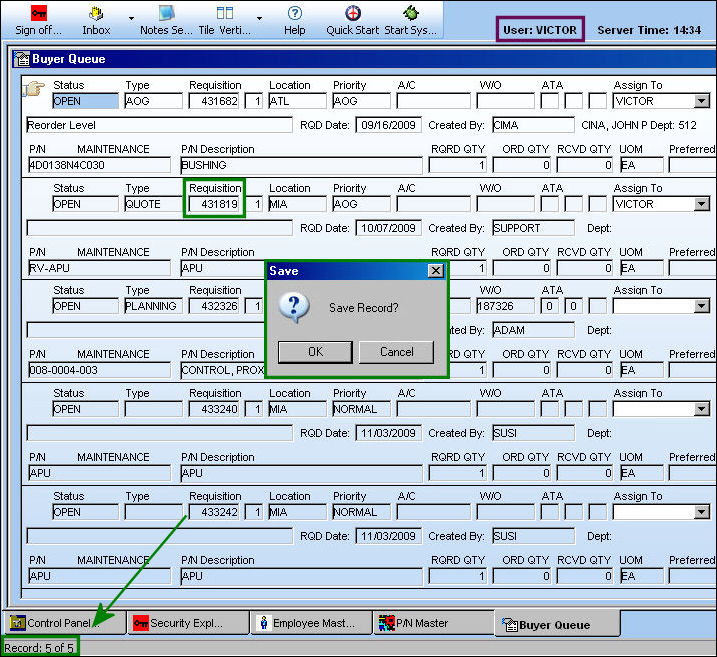Click the Tile Vertically toolbar icon
This screenshot has width=717, height=657.
225,13
